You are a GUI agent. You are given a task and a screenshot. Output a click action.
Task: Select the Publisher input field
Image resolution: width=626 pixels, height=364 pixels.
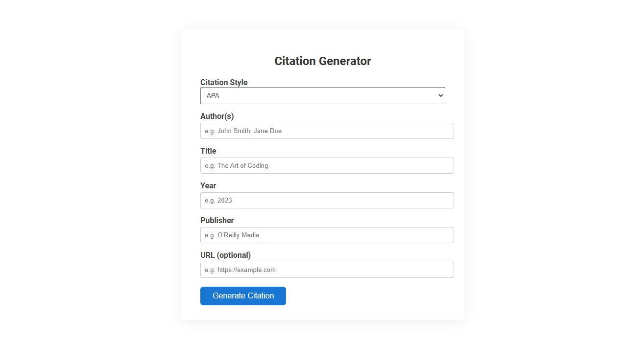(327, 235)
